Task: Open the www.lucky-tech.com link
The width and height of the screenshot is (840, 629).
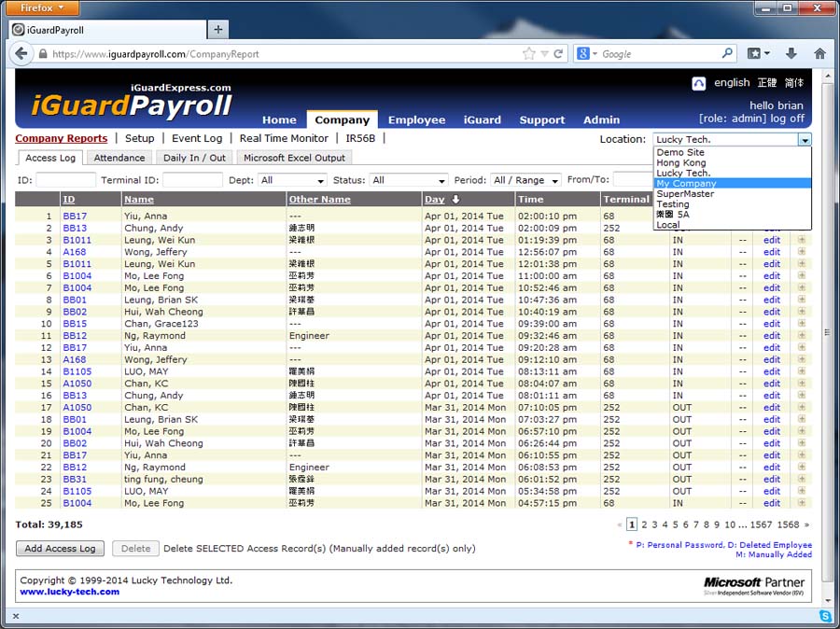Action: (70, 592)
